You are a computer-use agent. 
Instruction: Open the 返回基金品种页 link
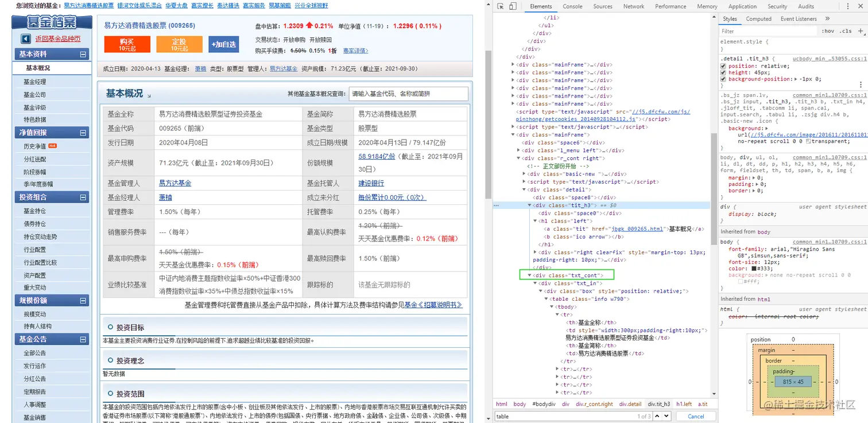pyautogui.click(x=57, y=39)
